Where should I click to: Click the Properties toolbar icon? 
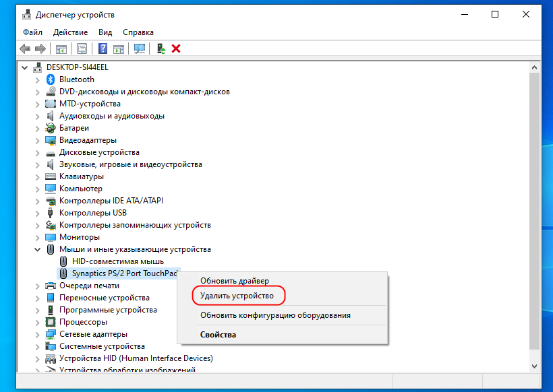82,48
